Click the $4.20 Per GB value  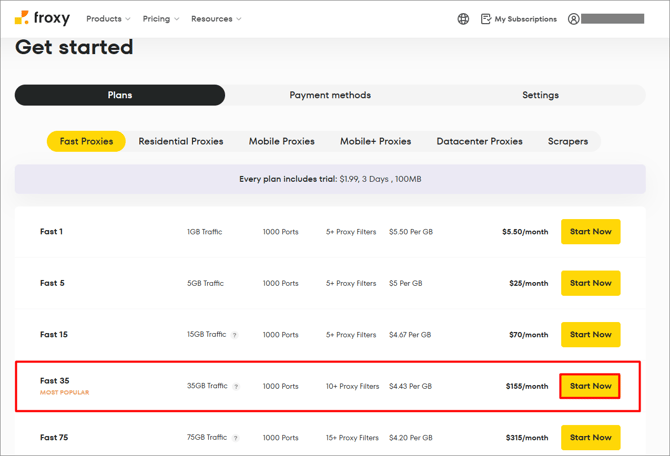(x=411, y=438)
